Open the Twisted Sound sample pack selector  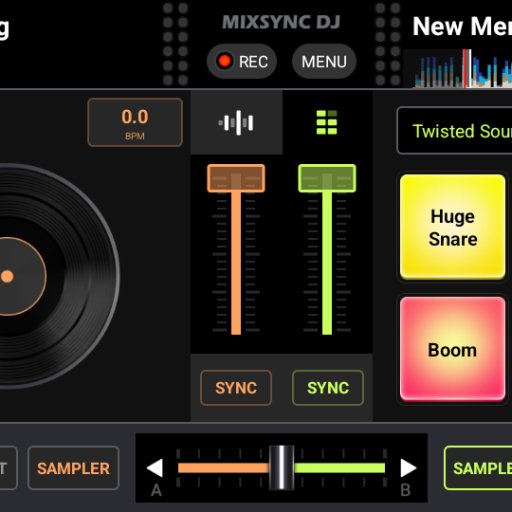tap(454, 131)
